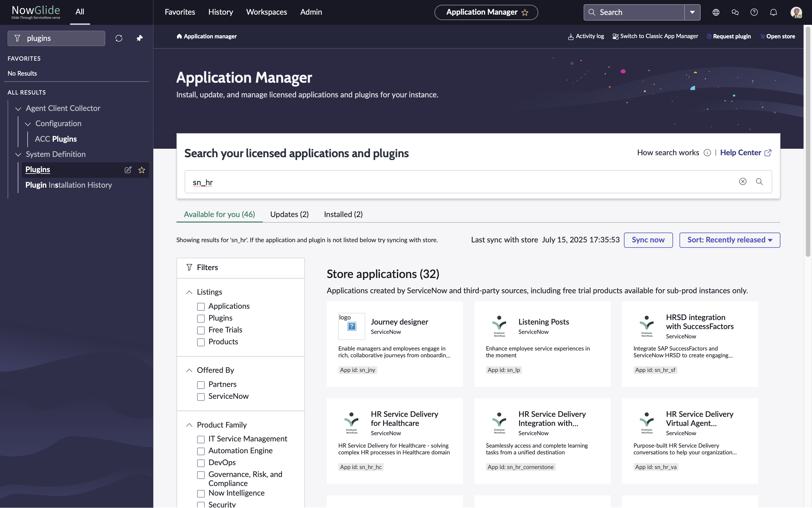Image resolution: width=812 pixels, height=508 pixels.
Task: Open the user profile avatar
Action: tap(796, 12)
